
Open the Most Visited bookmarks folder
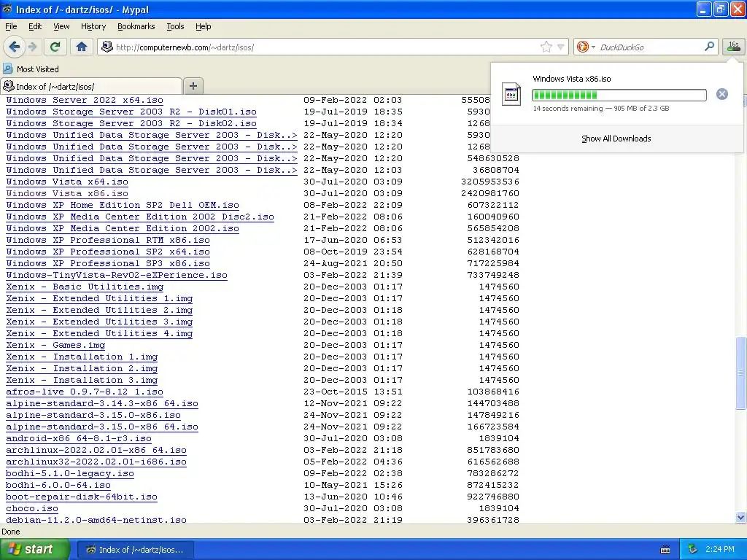pos(31,69)
